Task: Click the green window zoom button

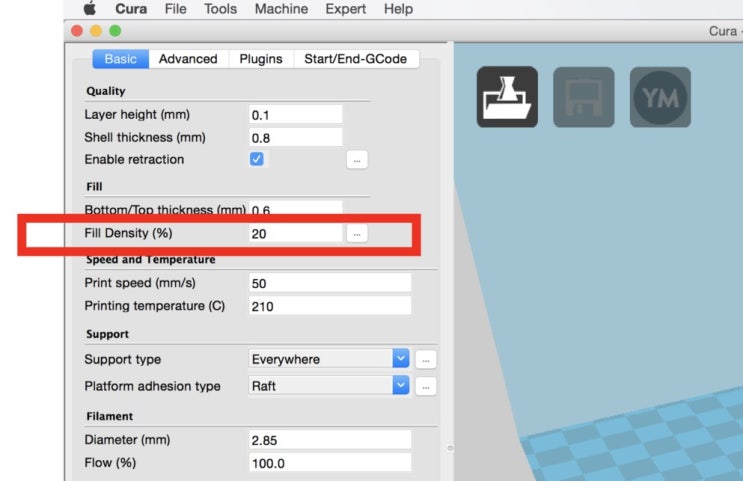Action: [115, 31]
